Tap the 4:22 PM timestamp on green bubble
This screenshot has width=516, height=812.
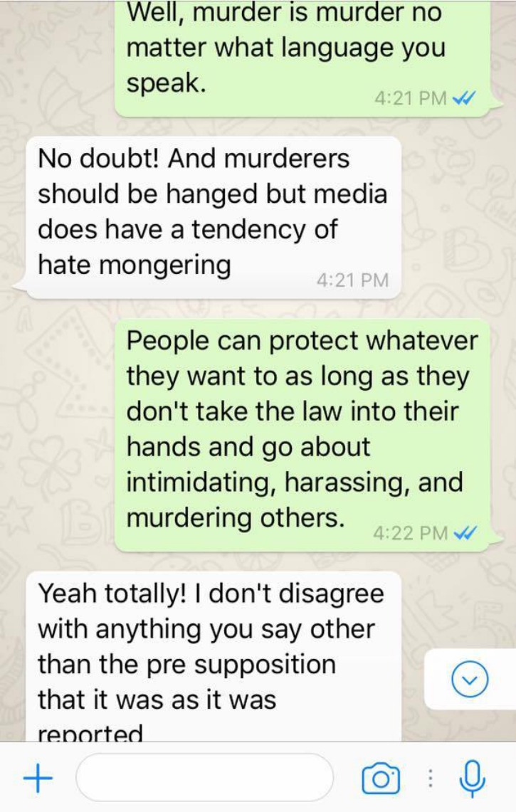click(411, 532)
